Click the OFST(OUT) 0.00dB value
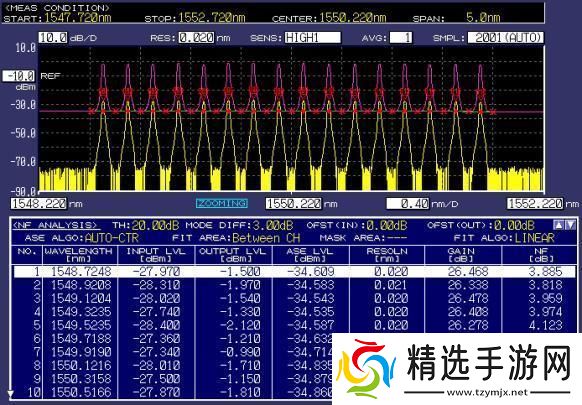 (514, 225)
